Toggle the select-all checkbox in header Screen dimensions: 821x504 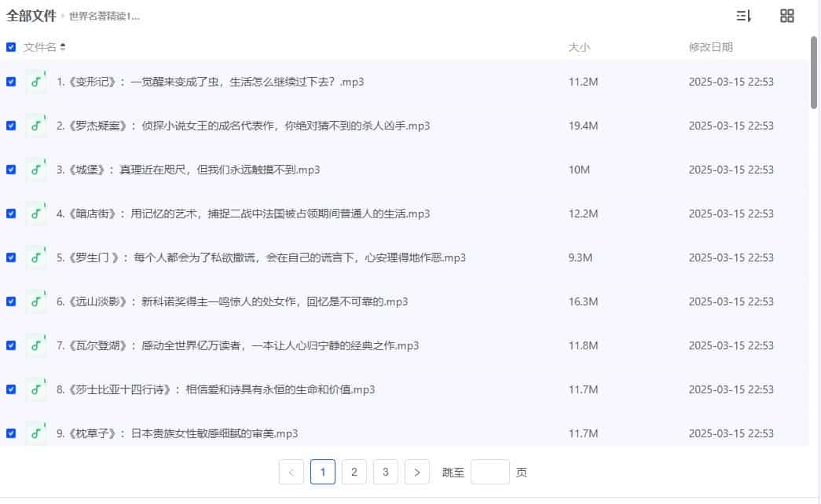coord(11,47)
